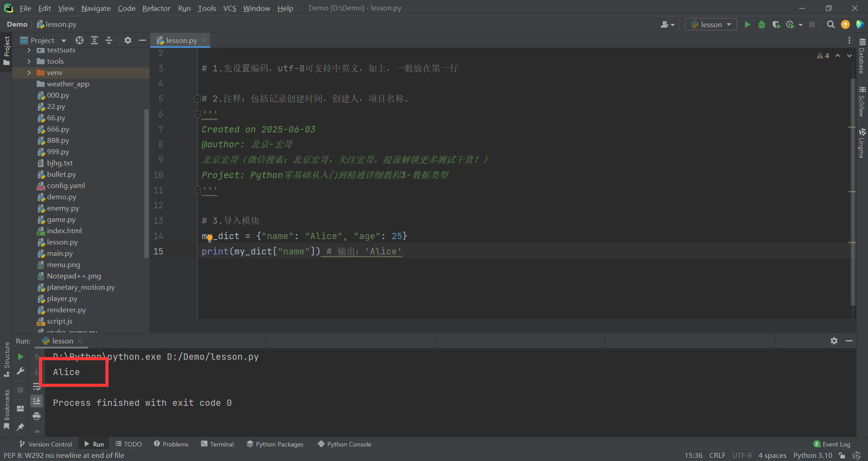Collapse all in the Project panel
Screen dimensions: 868x461
(109, 40)
